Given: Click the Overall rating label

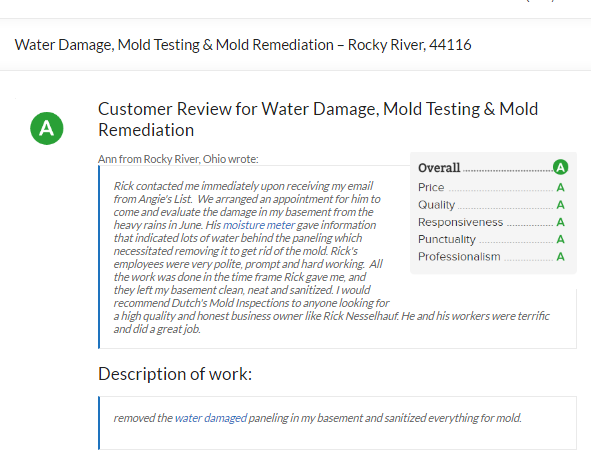Looking at the screenshot, I should click(x=439, y=168).
